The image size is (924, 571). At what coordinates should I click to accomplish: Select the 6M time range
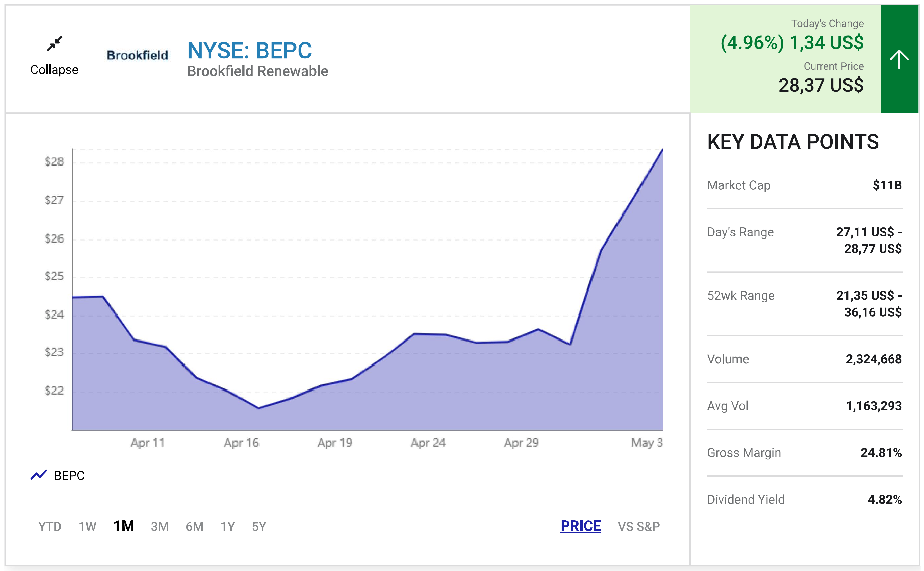click(x=194, y=526)
